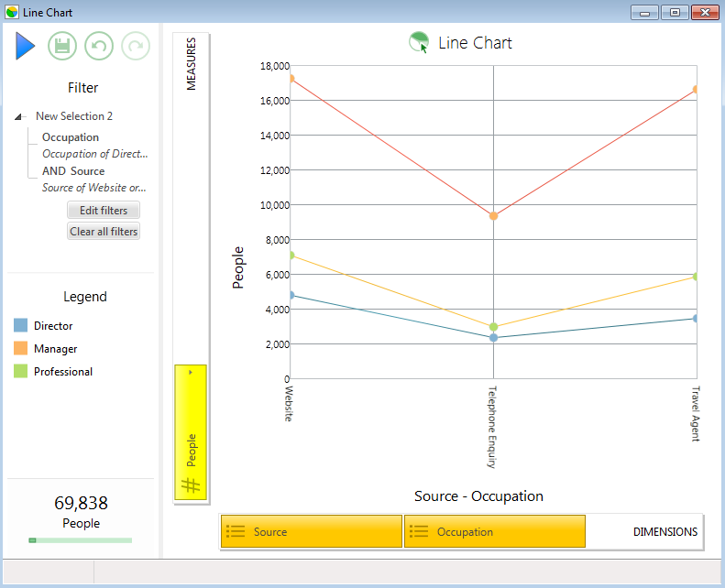
Task: Click Manager data point at Travel Agent
Action: pos(695,89)
